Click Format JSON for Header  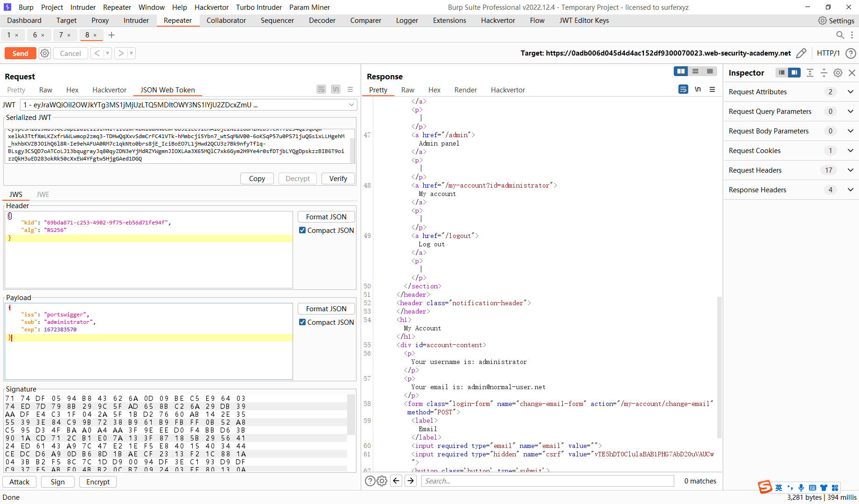pos(326,217)
